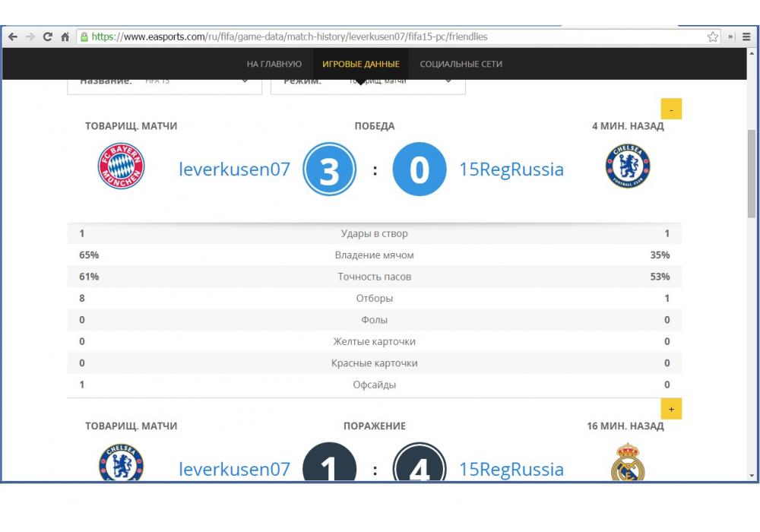Bookmark the page with the star icon
The image size is (760, 532).
pos(713,36)
